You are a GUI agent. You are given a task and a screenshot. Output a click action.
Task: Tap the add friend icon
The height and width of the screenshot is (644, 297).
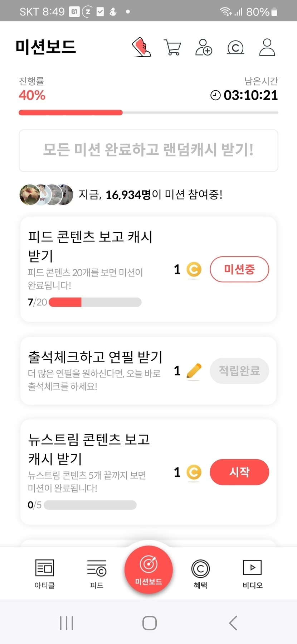click(204, 47)
